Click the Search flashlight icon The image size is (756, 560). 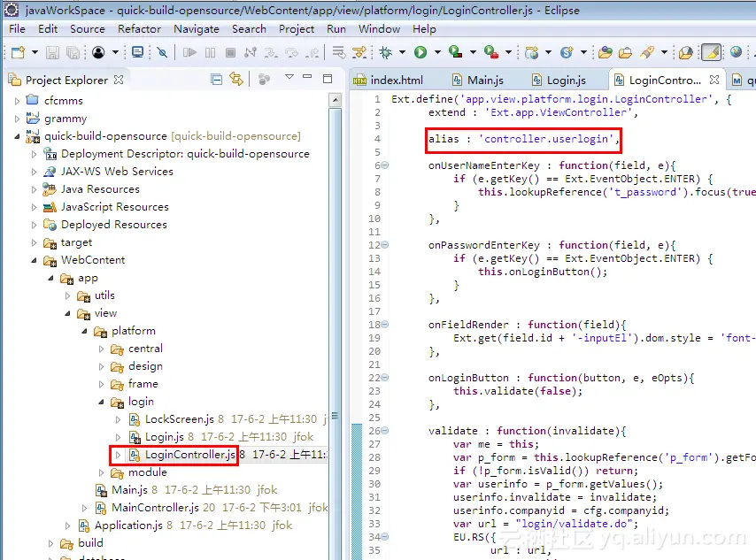point(647,52)
